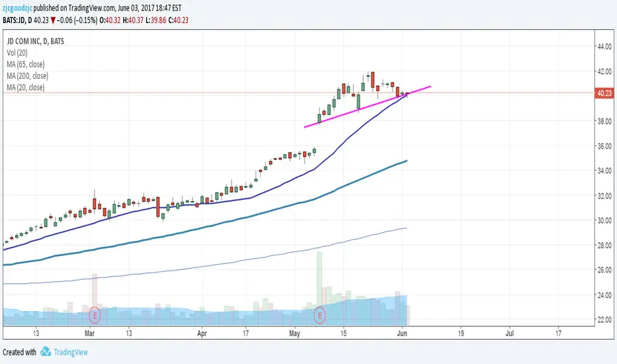This screenshot has width=617, height=364.
Task: Click the Mar date axis label
Action: click(90, 334)
